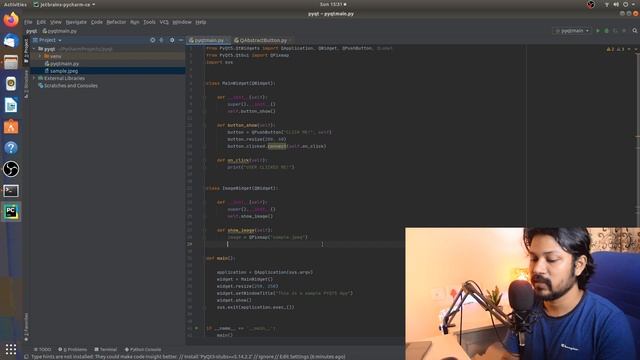Screen dimensions: 640x360
Task: Open Firefox from the Ubuntu dock
Action: click(x=11, y=20)
